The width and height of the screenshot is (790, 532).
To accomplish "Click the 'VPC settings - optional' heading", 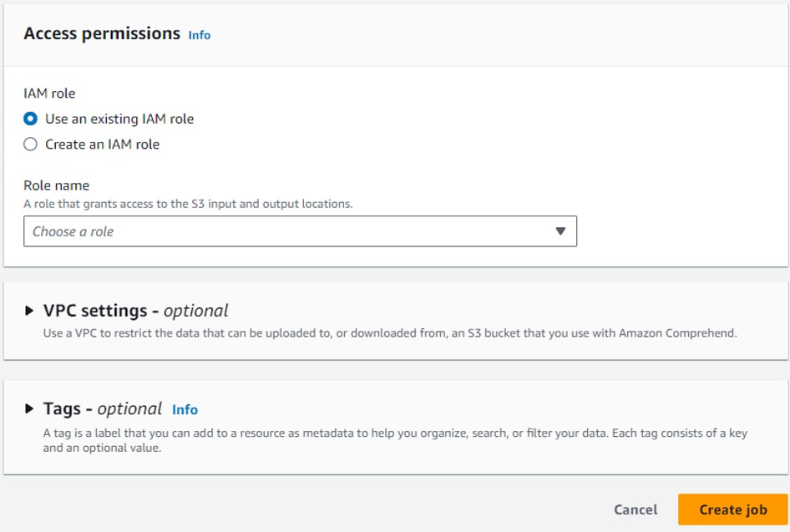I will [135, 311].
